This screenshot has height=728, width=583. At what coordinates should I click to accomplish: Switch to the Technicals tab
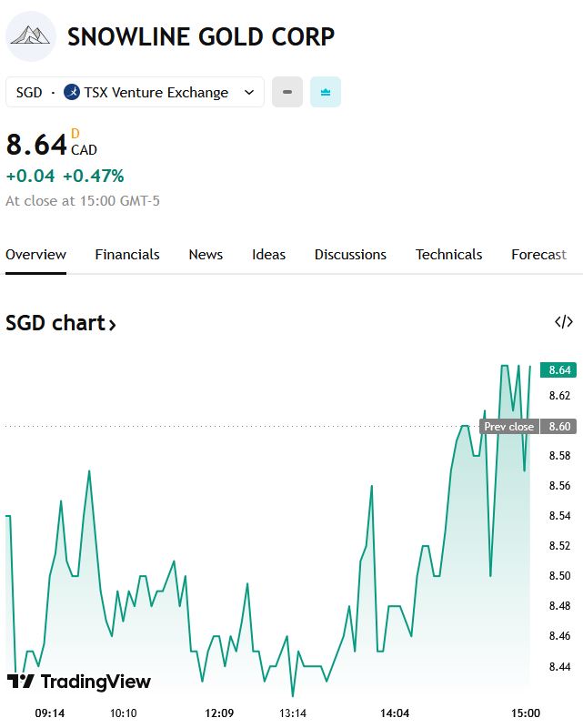449,255
